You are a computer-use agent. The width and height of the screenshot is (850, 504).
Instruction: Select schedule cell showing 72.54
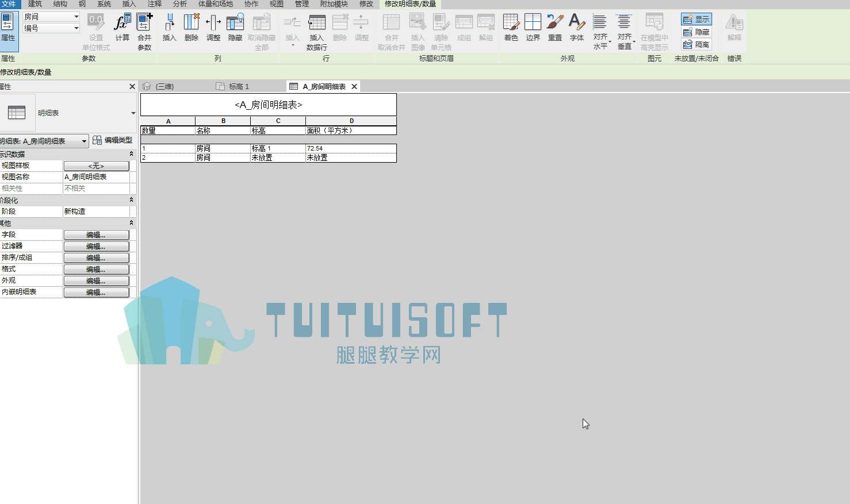click(x=351, y=148)
